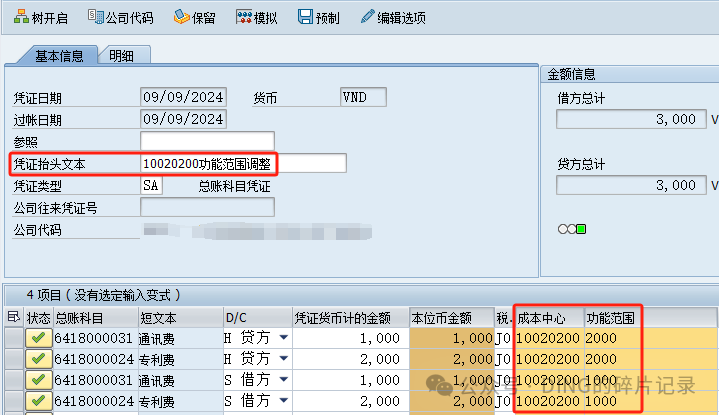Click green status check for 通讯费 借方 row
The width and height of the screenshot is (719, 415).
(x=38, y=380)
